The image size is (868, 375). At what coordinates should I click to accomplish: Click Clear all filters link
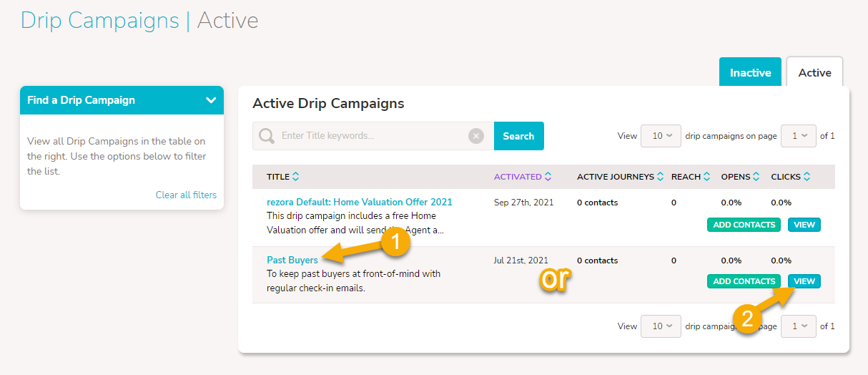click(186, 195)
